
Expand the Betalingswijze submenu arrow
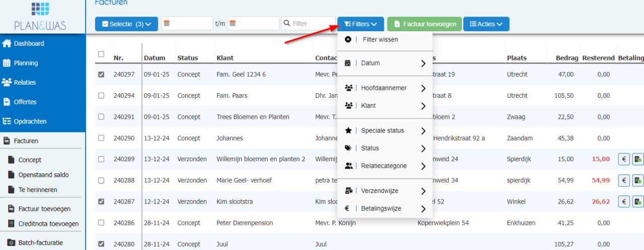(x=423, y=209)
